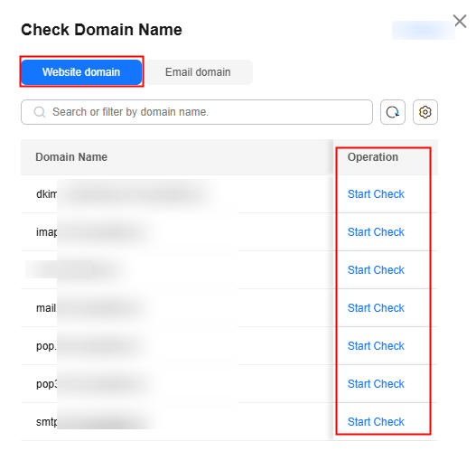Viewport: 476px width, 451px height.
Task: Start Check for the blurred third domain
Action: (376, 270)
